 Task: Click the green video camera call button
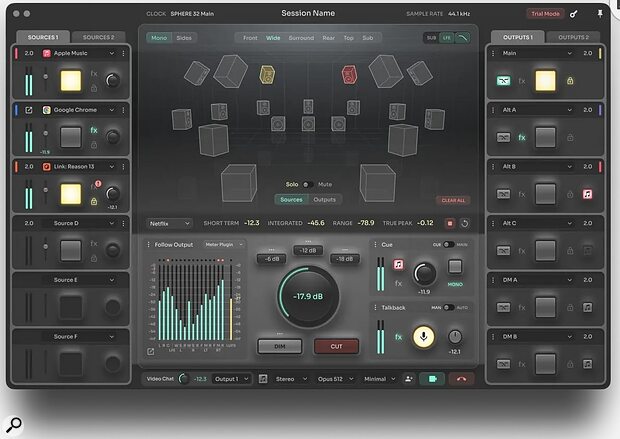pos(432,379)
